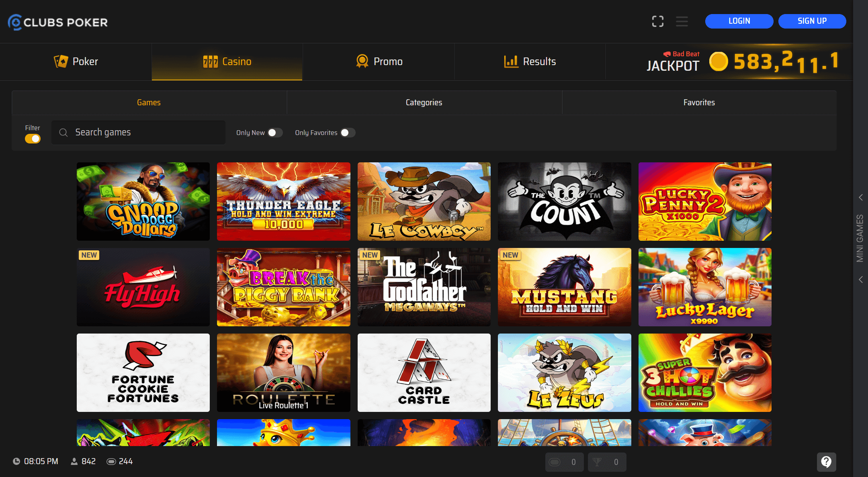Click the chip counter icon at bottom

(555, 462)
